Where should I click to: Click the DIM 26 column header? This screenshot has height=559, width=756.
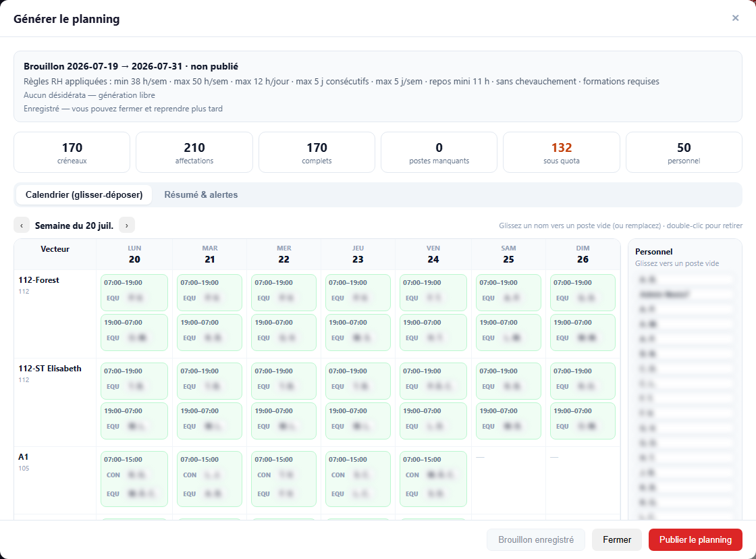coord(583,254)
